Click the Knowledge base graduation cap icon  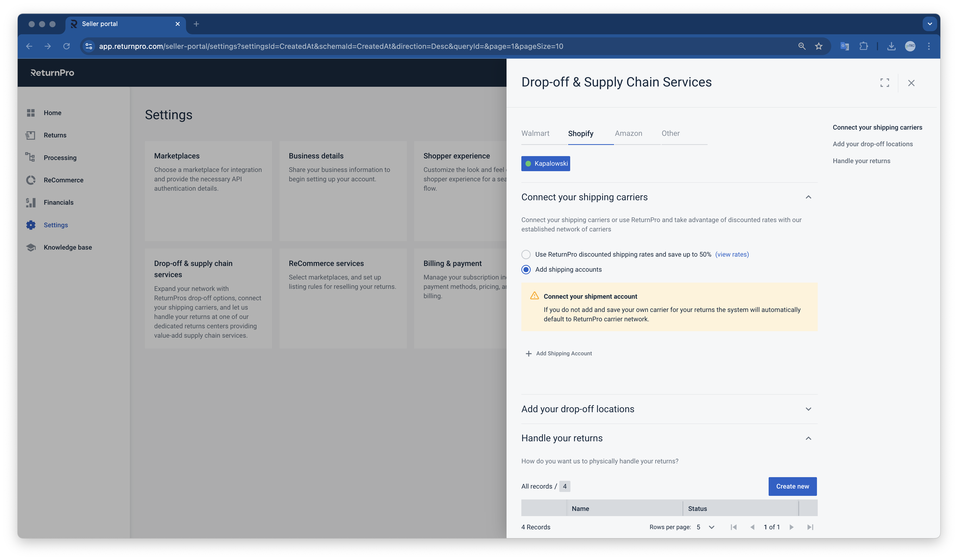[x=31, y=247]
